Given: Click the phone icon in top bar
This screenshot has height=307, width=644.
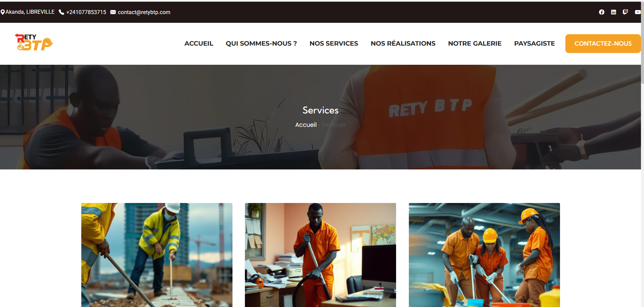Looking at the screenshot, I should 61,12.
